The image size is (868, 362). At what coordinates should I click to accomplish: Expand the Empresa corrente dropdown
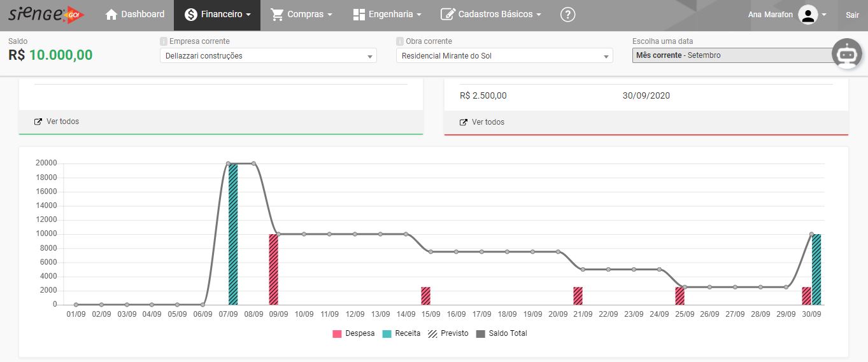(268, 56)
